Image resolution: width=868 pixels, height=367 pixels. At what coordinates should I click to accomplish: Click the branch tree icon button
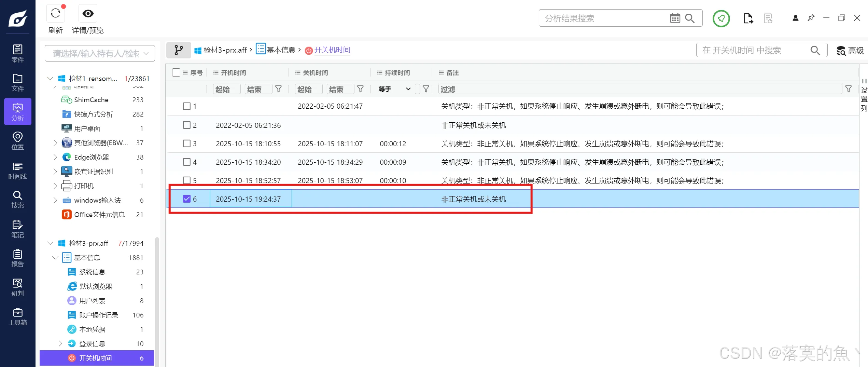tap(179, 50)
